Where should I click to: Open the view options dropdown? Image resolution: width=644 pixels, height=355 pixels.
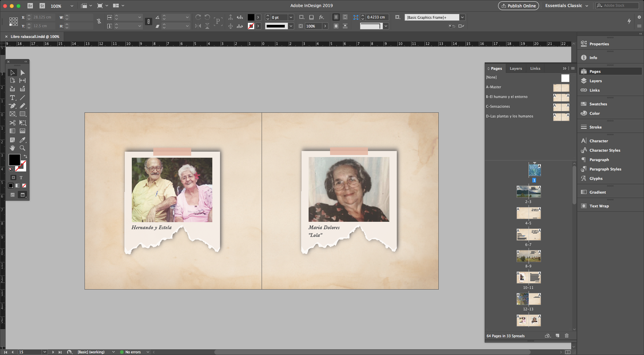[87, 6]
